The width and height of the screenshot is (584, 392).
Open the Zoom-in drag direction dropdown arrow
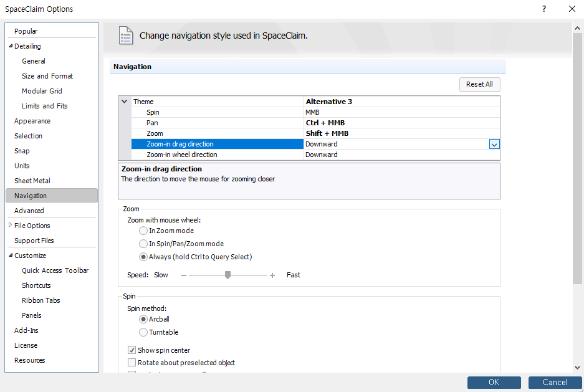pyautogui.click(x=494, y=145)
